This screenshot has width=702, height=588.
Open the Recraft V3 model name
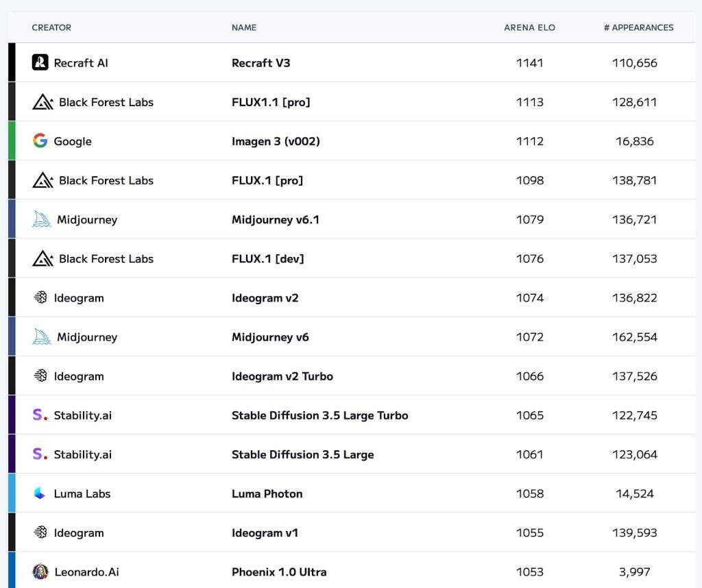click(261, 63)
